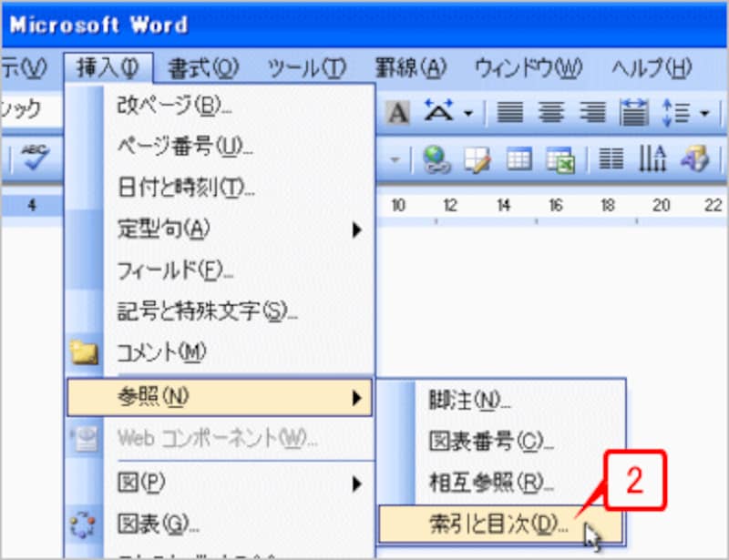Click the text direction icon
This screenshot has height=560, width=729.
(x=652, y=159)
